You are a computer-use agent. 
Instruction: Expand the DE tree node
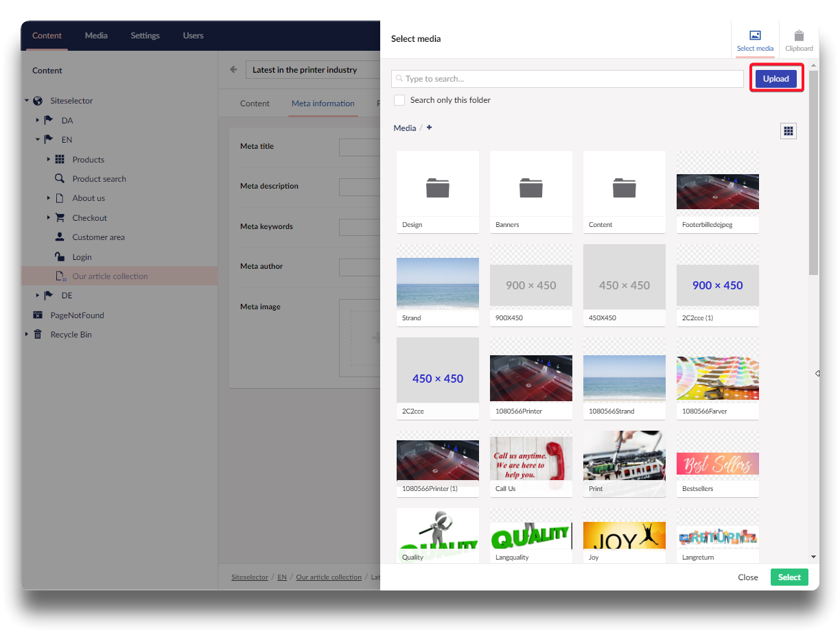[x=38, y=296]
